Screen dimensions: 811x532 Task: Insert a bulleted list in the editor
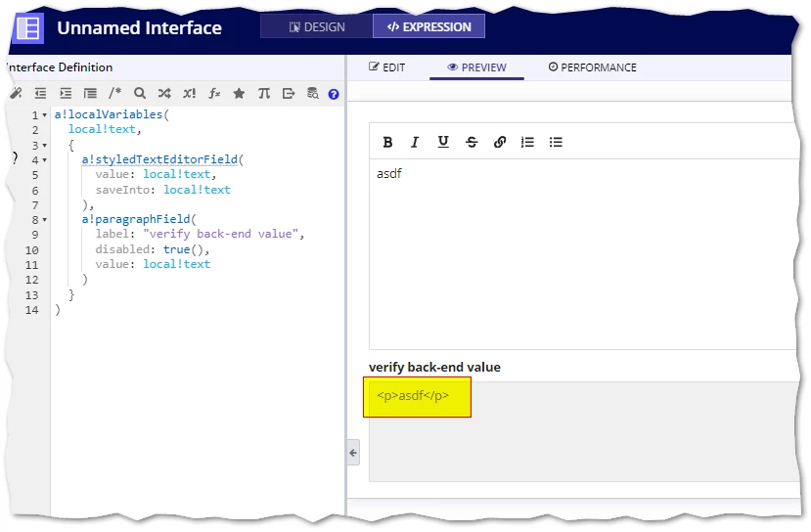coord(556,142)
